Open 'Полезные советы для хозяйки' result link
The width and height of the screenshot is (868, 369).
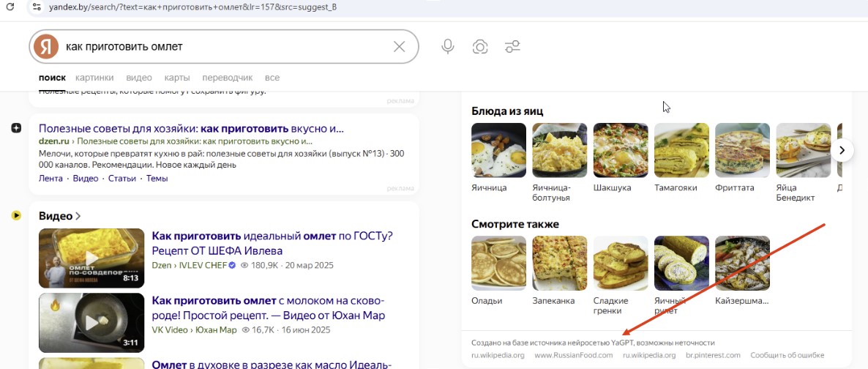(x=190, y=129)
